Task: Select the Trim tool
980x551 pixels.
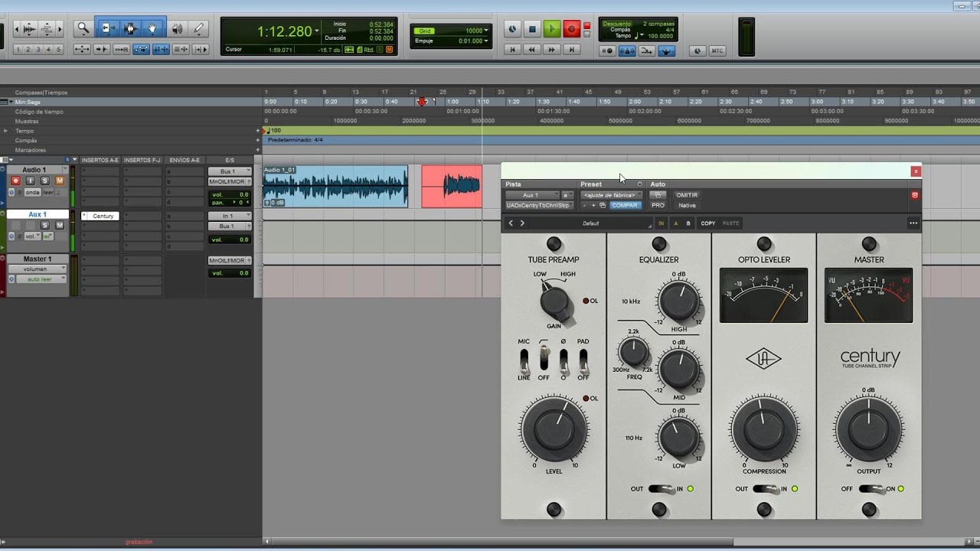Action: [107, 29]
